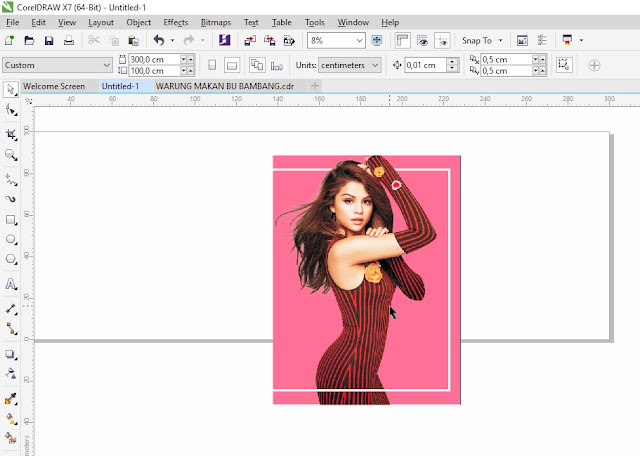Expand redo history dropdown arrow
This screenshot has width=640, height=456.
tap(202, 40)
